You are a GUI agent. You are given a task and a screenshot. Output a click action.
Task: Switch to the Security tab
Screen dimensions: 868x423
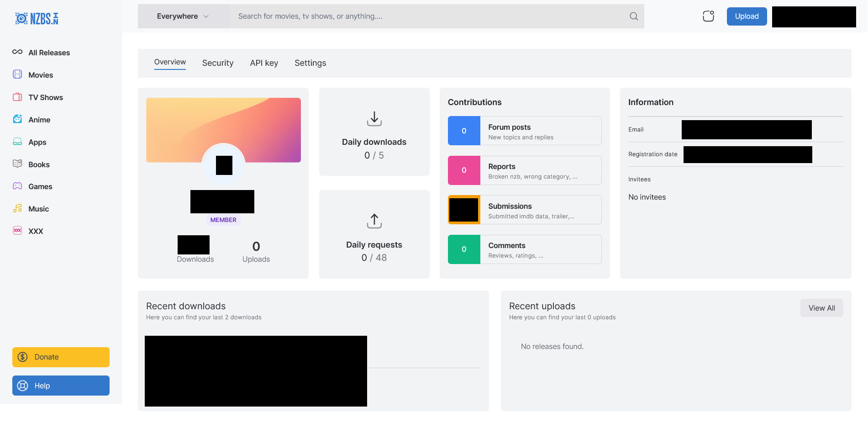tap(218, 63)
